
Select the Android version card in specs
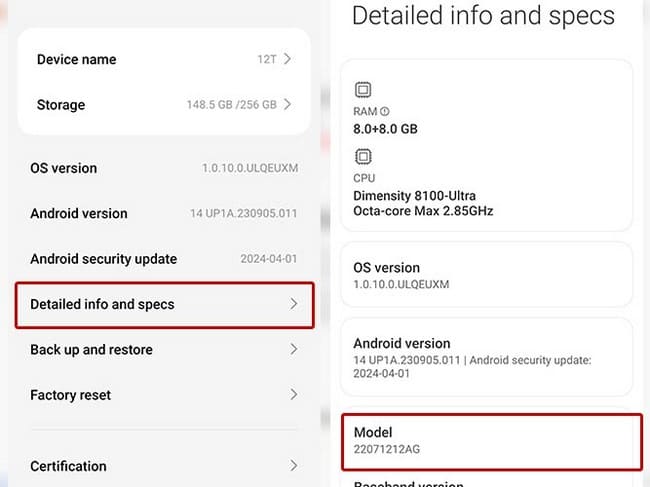(486, 357)
